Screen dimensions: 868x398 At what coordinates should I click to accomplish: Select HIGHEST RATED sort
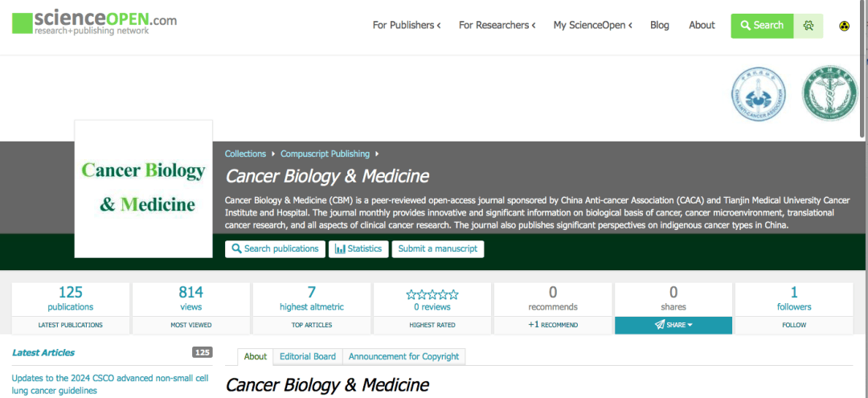coord(432,325)
